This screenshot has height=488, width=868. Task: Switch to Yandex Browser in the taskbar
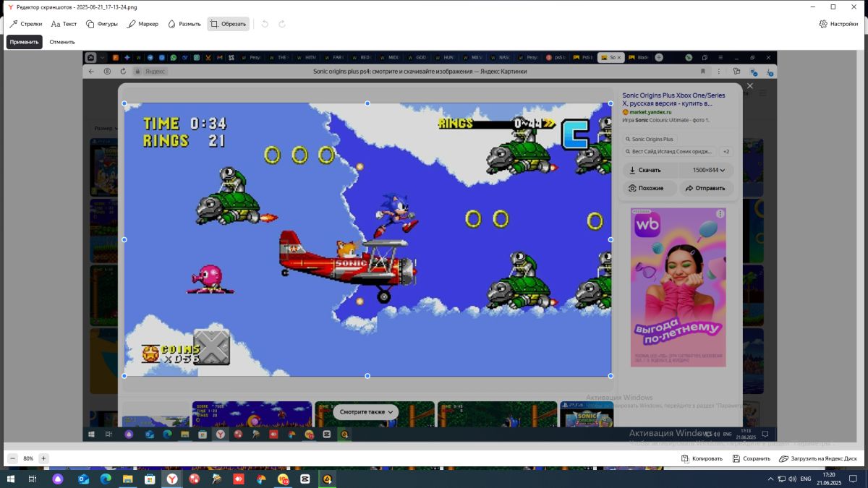[172, 479]
